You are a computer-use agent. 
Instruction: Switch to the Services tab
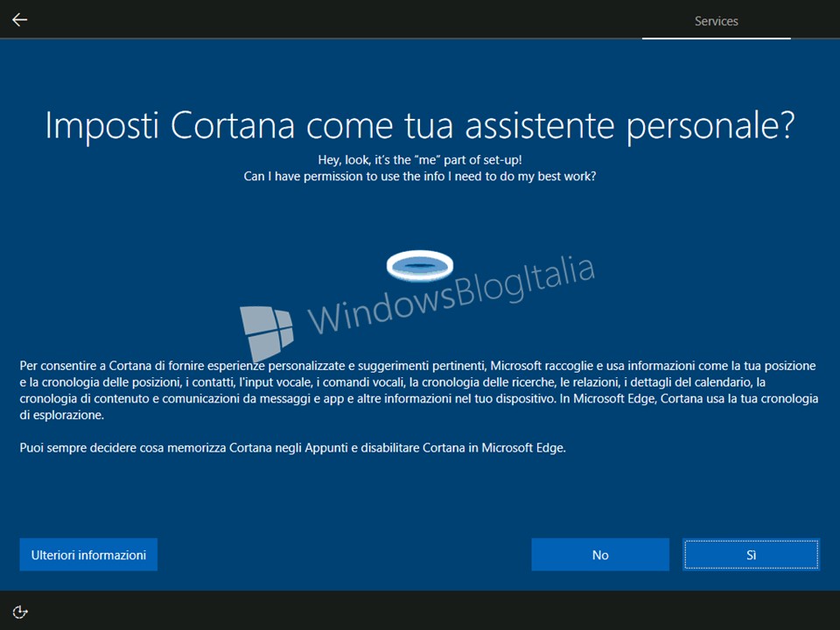pyautogui.click(x=717, y=21)
